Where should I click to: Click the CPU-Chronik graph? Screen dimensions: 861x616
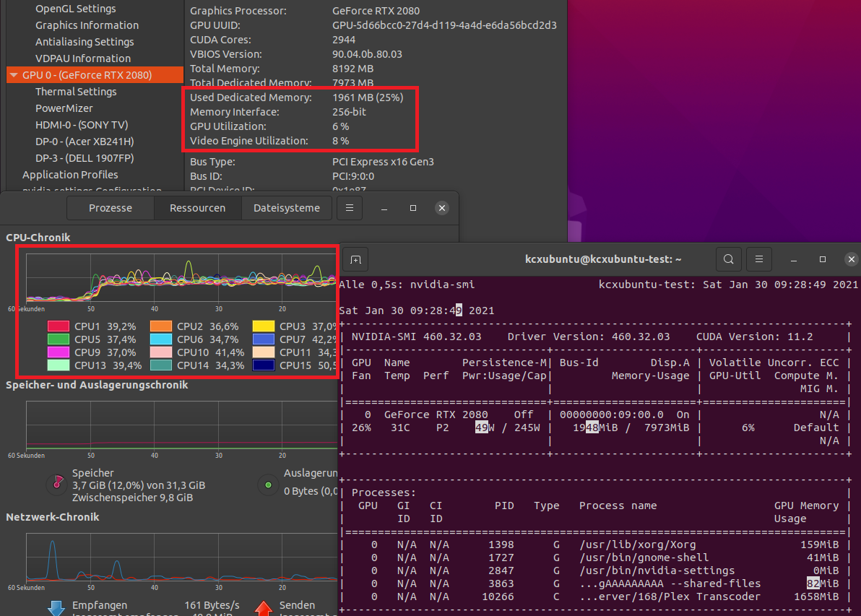click(x=181, y=278)
